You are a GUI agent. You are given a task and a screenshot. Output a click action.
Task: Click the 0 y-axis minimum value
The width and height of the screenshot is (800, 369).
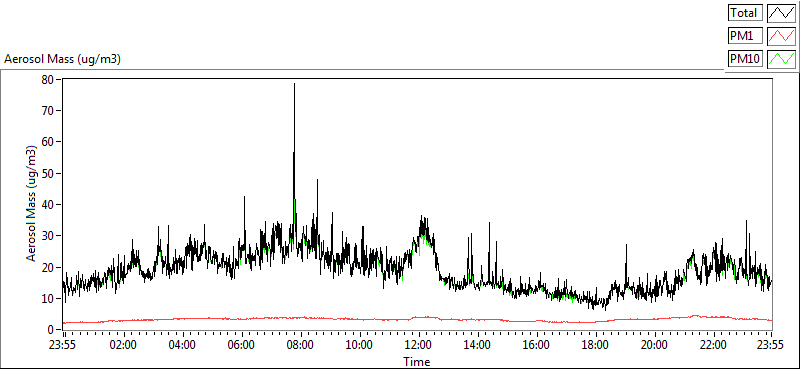tap(52, 330)
